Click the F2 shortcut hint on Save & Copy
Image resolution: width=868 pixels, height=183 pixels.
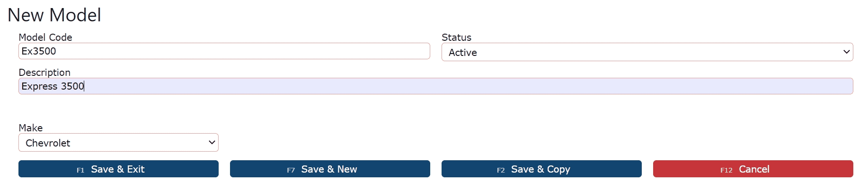501,170
